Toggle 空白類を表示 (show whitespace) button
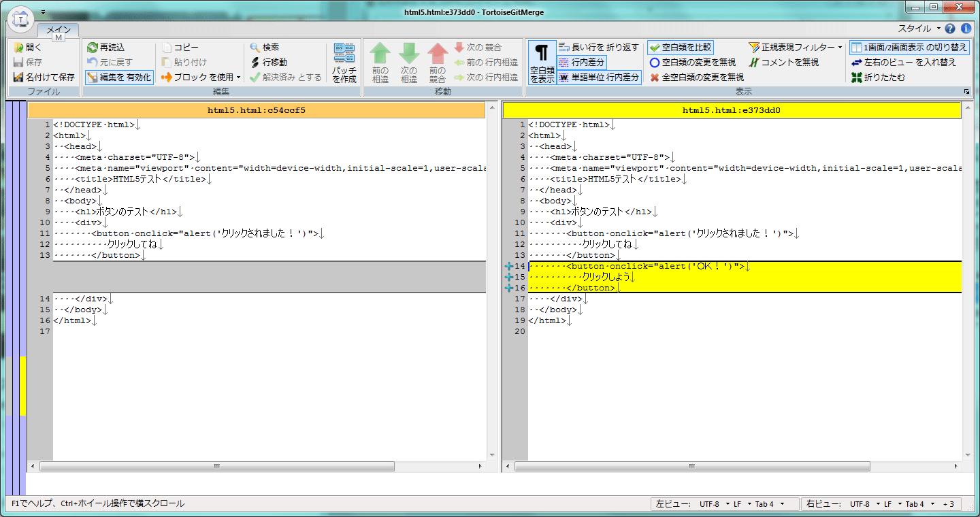This screenshot has height=517, width=980. click(x=542, y=63)
